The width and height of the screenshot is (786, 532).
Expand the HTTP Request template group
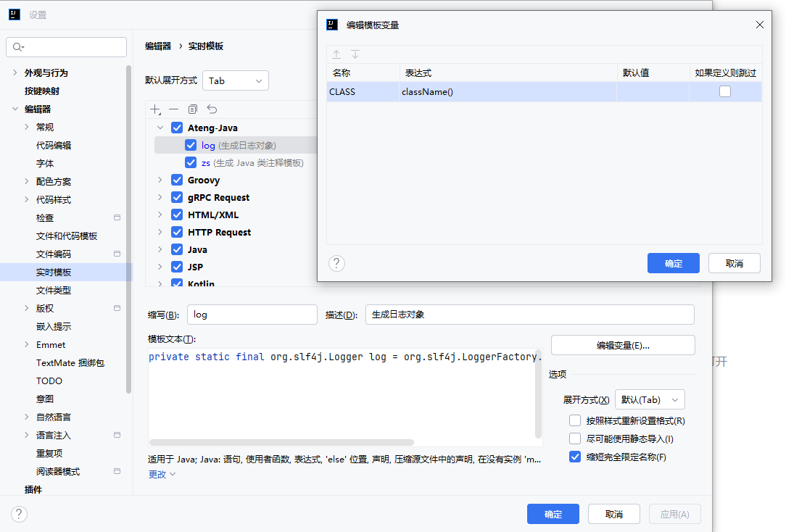tap(160, 232)
